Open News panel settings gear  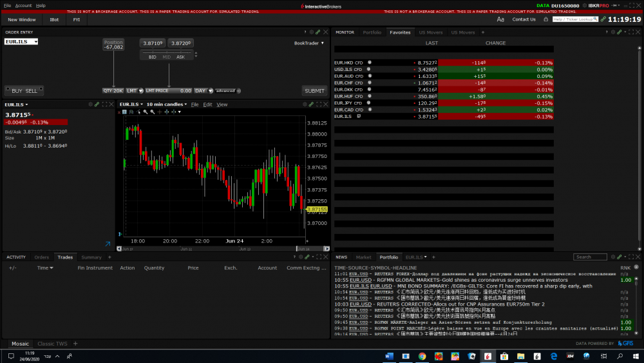[x=613, y=257]
